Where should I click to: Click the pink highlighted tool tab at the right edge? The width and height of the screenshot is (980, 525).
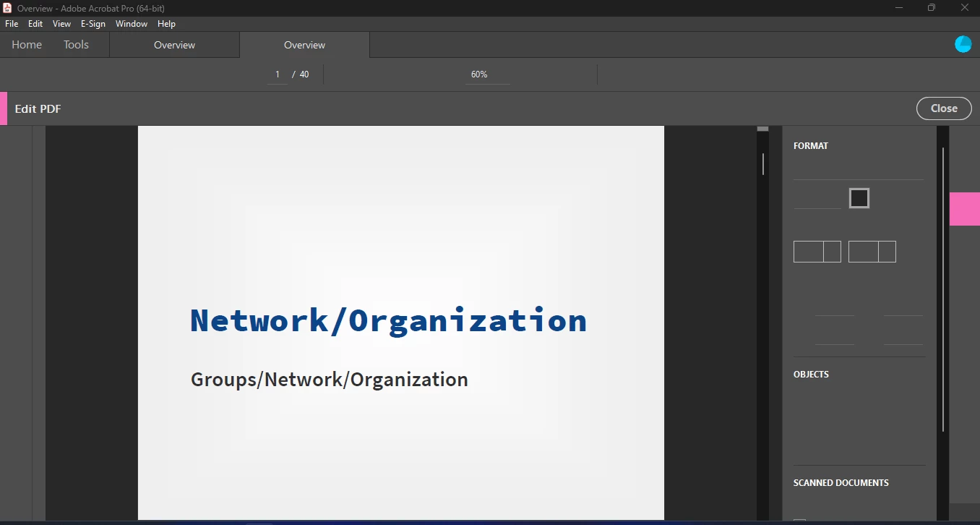(965, 209)
